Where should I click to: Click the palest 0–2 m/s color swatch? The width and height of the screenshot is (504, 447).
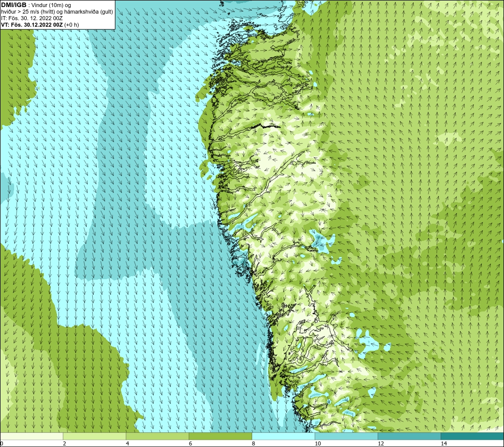[31, 436]
